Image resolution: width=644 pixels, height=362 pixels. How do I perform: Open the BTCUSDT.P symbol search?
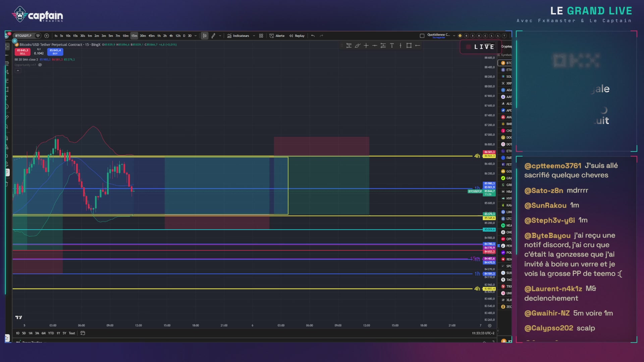click(23, 36)
